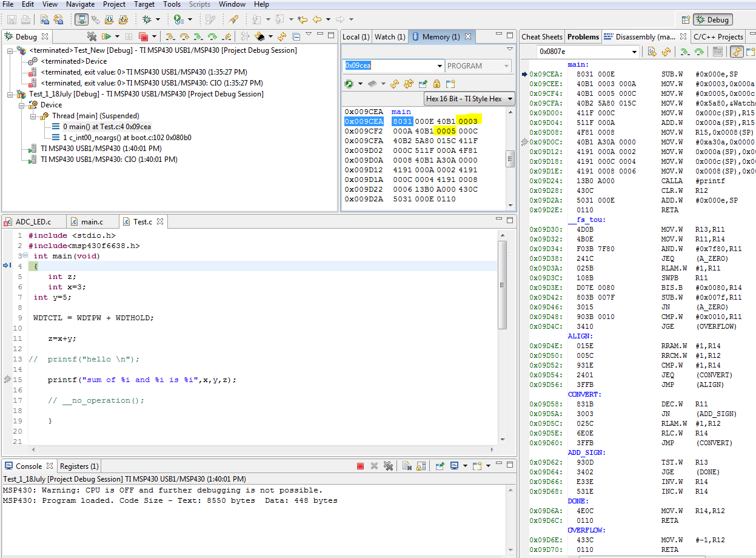Toggle the lock icon in Memory panel
756x558 pixels.
tap(437, 84)
